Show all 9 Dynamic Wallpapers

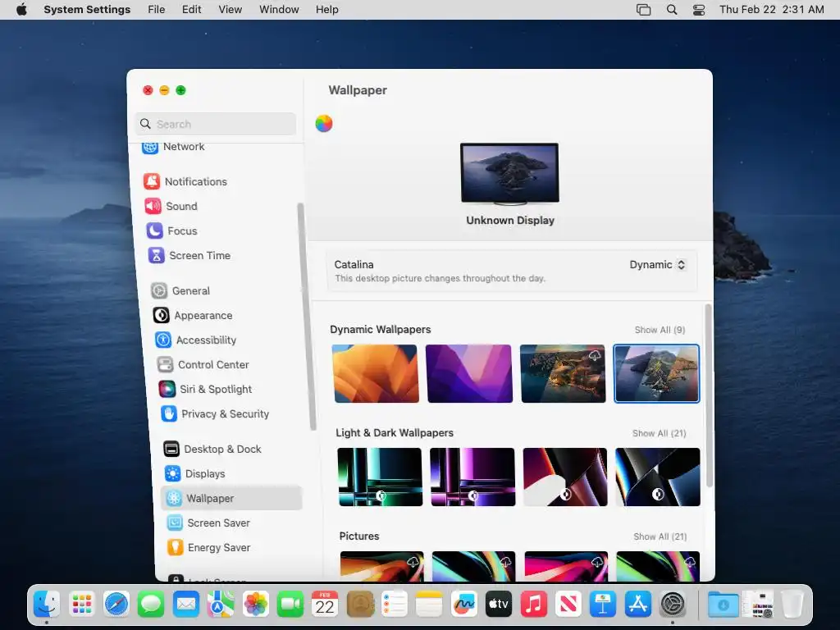click(x=660, y=330)
